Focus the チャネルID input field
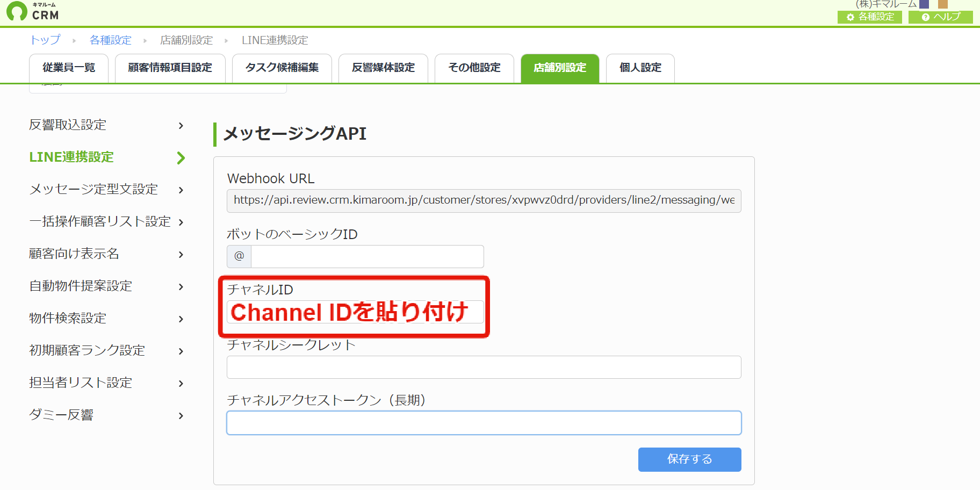 (x=355, y=312)
